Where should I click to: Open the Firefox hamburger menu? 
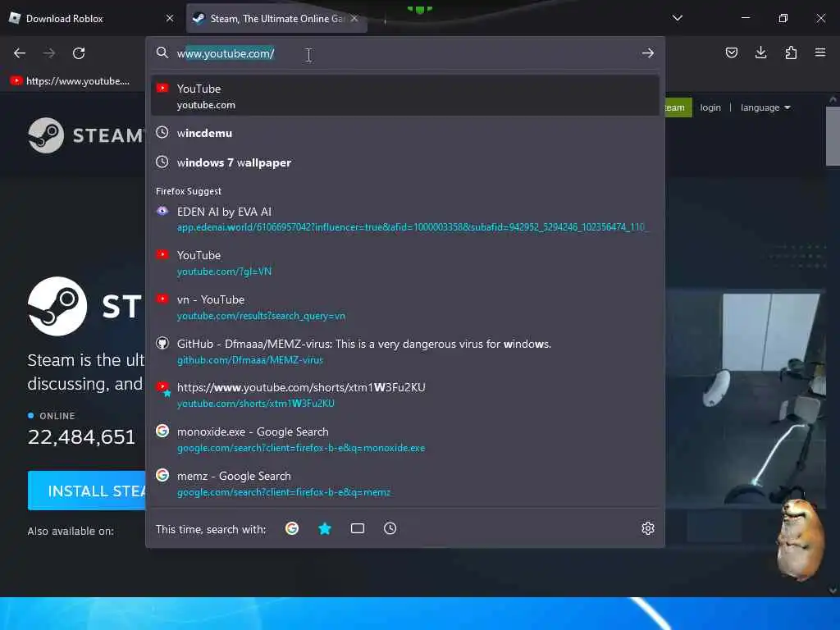click(x=820, y=52)
